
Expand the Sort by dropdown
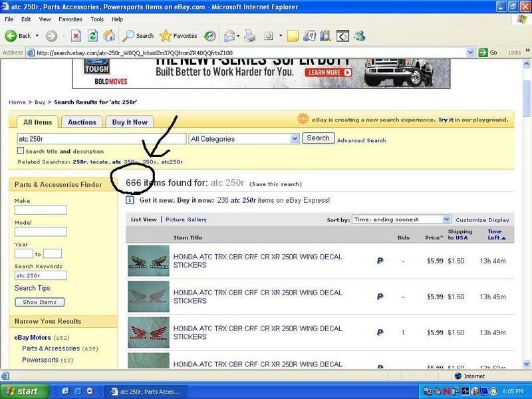[x=401, y=219]
